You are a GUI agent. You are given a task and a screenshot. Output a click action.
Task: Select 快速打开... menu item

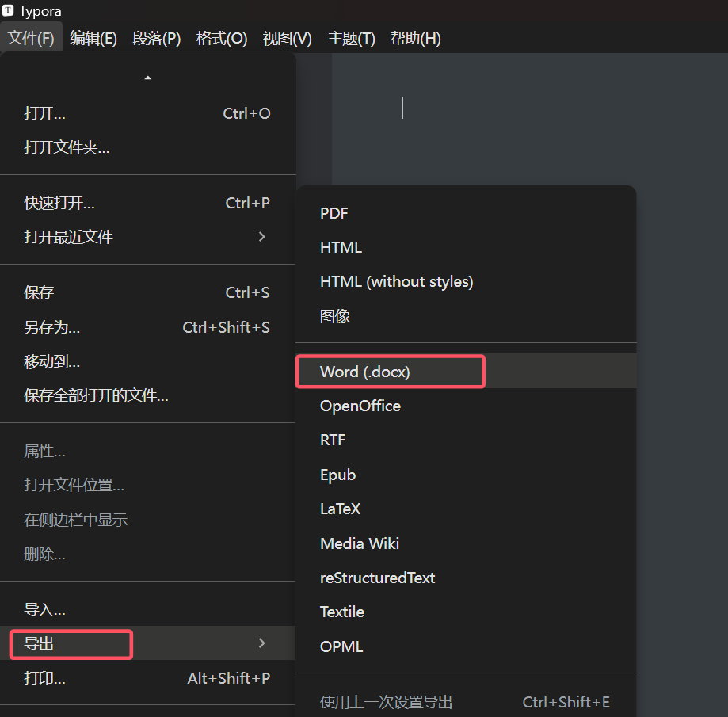pyautogui.click(x=147, y=203)
